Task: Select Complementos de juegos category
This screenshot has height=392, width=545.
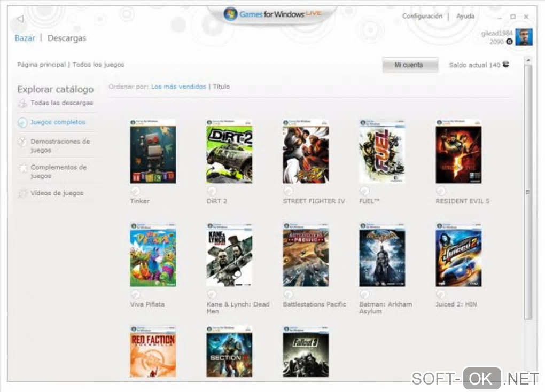Action: tap(58, 171)
